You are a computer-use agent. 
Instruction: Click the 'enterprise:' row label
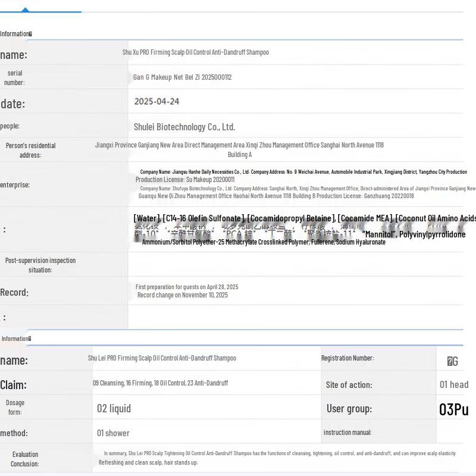(15, 185)
